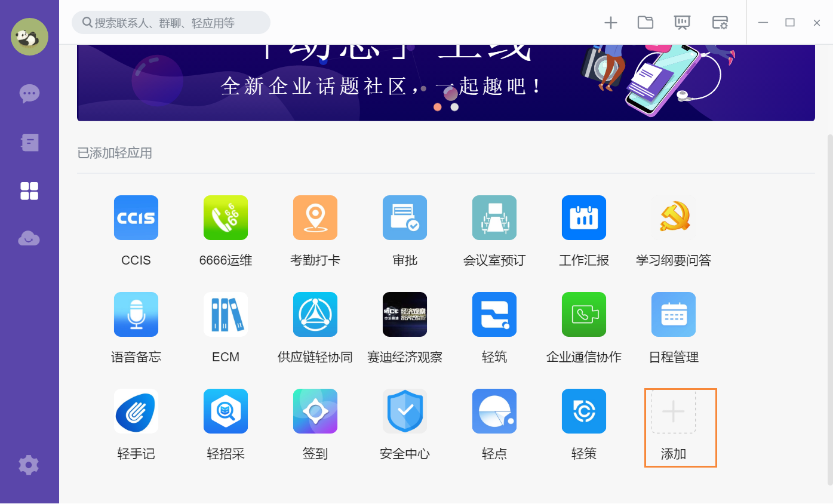Open the contacts book in sidebar
Image resolution: width=833 pixels, height=504 pixels.
point(29,142)
